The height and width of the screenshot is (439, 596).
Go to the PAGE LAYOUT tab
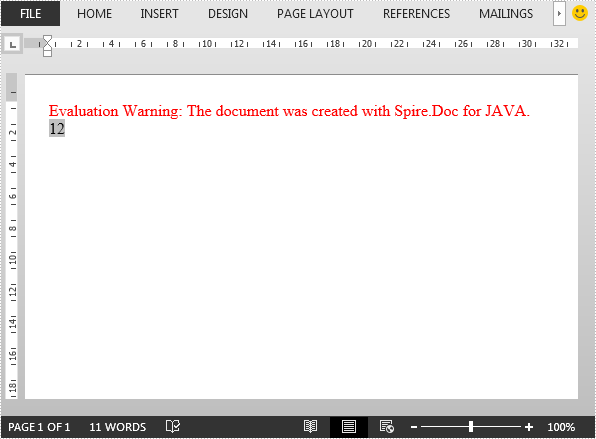coord(315,14)
